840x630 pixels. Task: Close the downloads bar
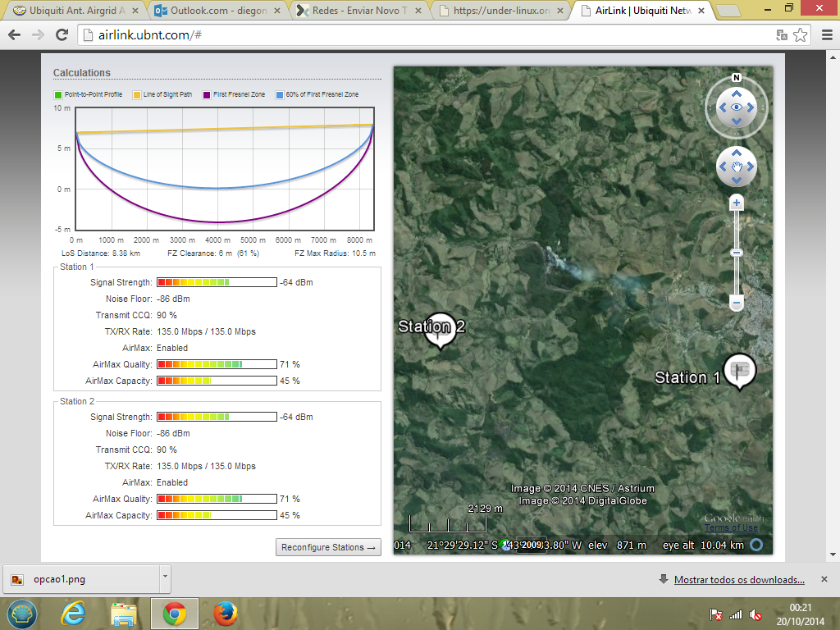[824, 579]
